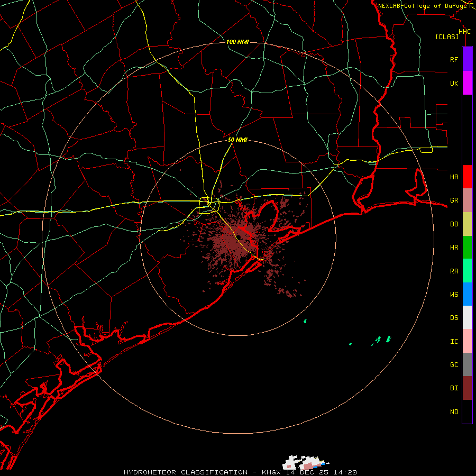Select the GR pink-brown legend swatch

[467, 200]
